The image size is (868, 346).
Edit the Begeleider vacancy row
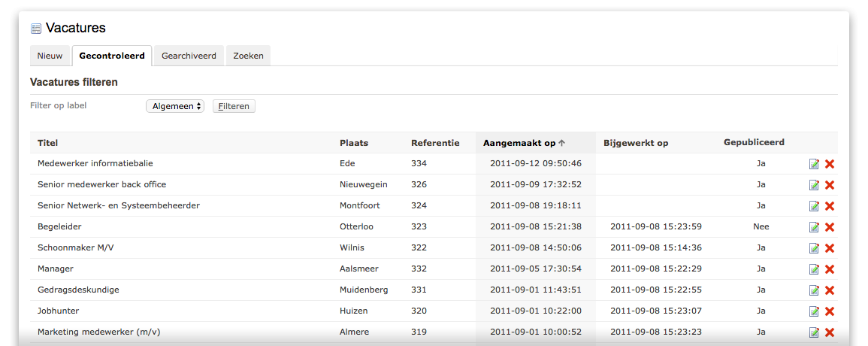click(814, 227)
